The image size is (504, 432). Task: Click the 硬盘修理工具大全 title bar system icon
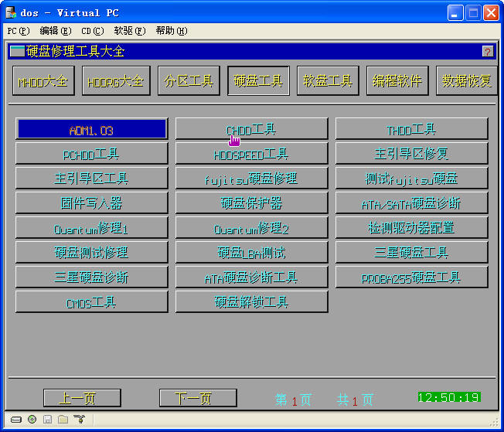coord(17,52)
